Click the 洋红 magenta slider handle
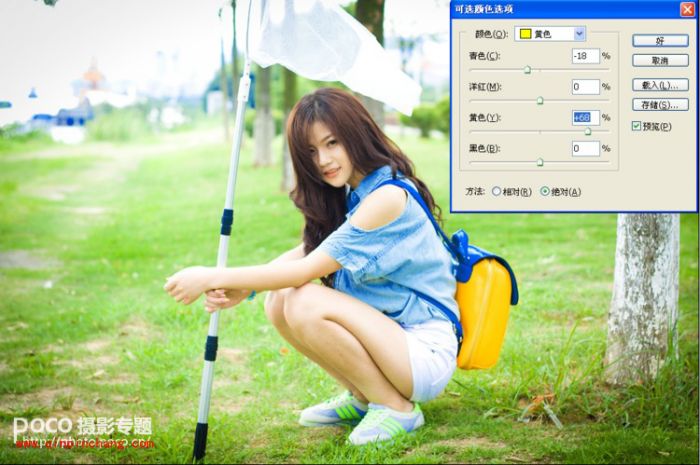This screenshot has height=465, width=700. tap(540, 100)
